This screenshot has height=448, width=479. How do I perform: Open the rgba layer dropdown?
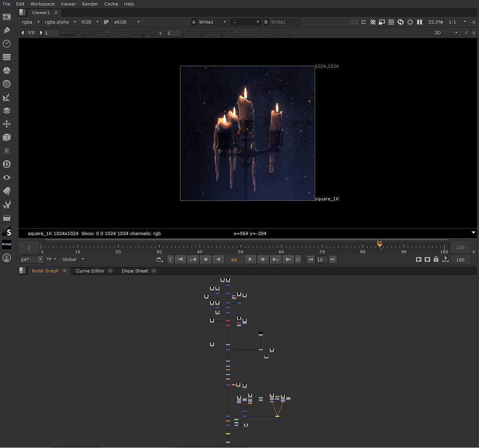31,22
